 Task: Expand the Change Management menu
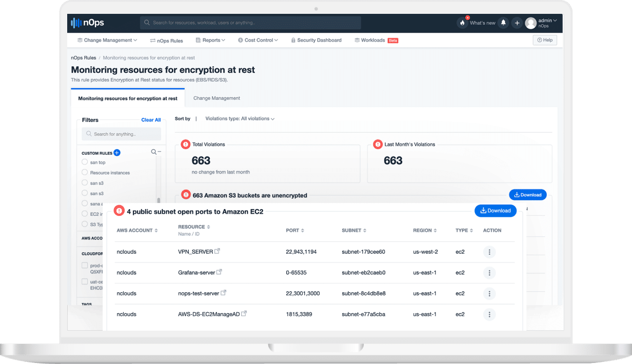(107, 40)
